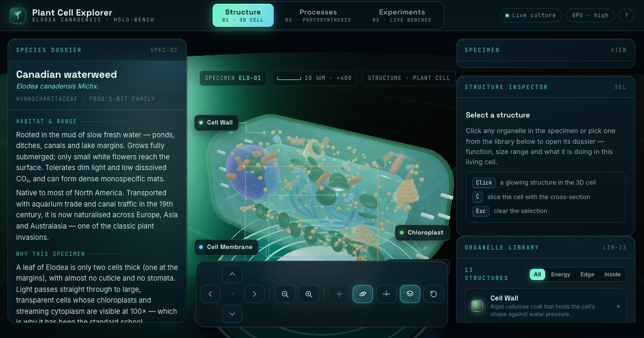
Task: Toggle the orbit auto-rotate button
Action: (363, 294)
